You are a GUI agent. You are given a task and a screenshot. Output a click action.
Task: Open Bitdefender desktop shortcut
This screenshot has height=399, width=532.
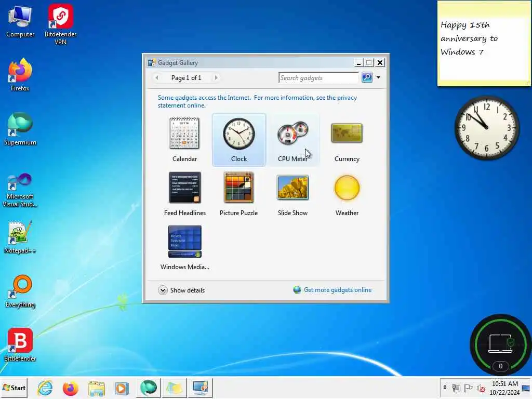pos(20,345)
